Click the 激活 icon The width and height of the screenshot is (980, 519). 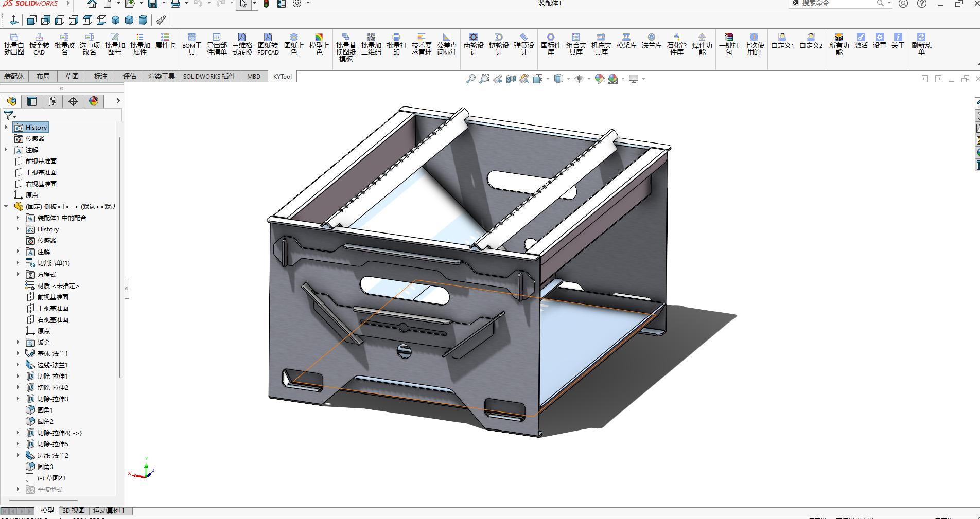coord(861,41)
